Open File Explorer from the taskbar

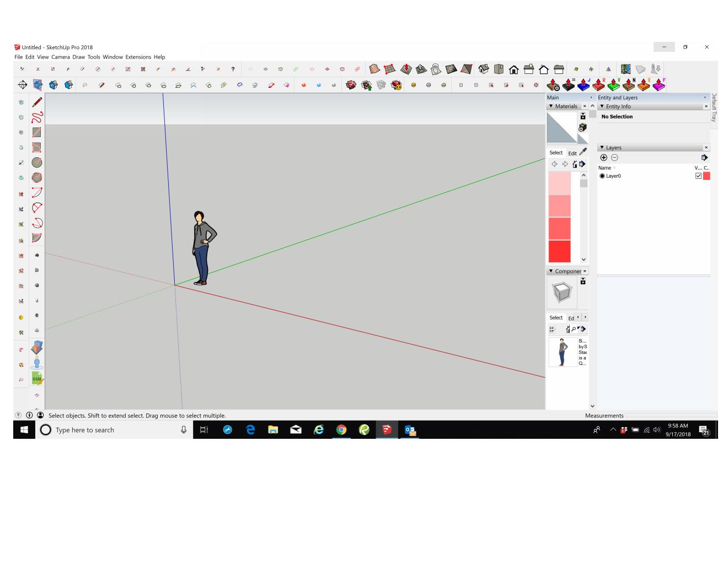click(x=273, y=430)
